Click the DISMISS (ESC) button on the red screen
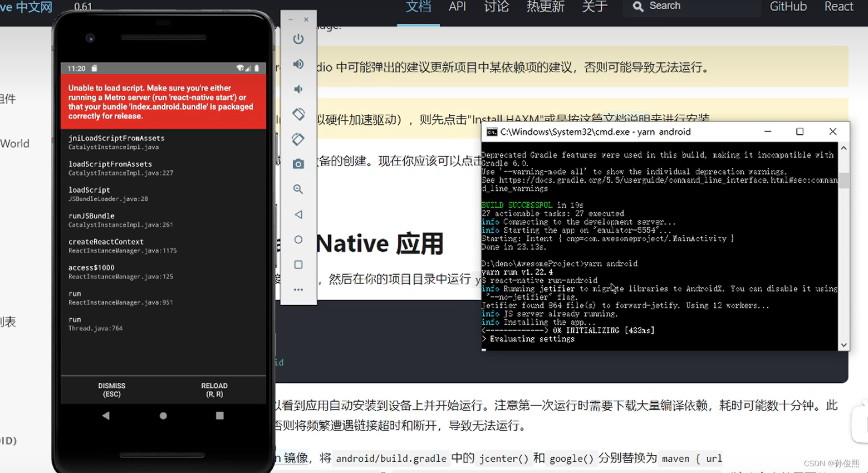This screenshot has height=473, width=868. [112, 390]
